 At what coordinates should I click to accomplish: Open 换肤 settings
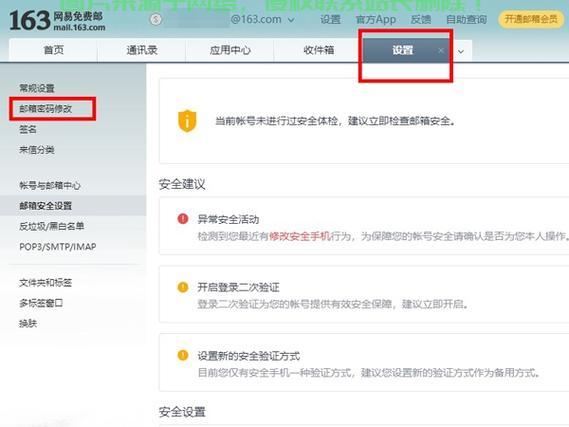28,323
